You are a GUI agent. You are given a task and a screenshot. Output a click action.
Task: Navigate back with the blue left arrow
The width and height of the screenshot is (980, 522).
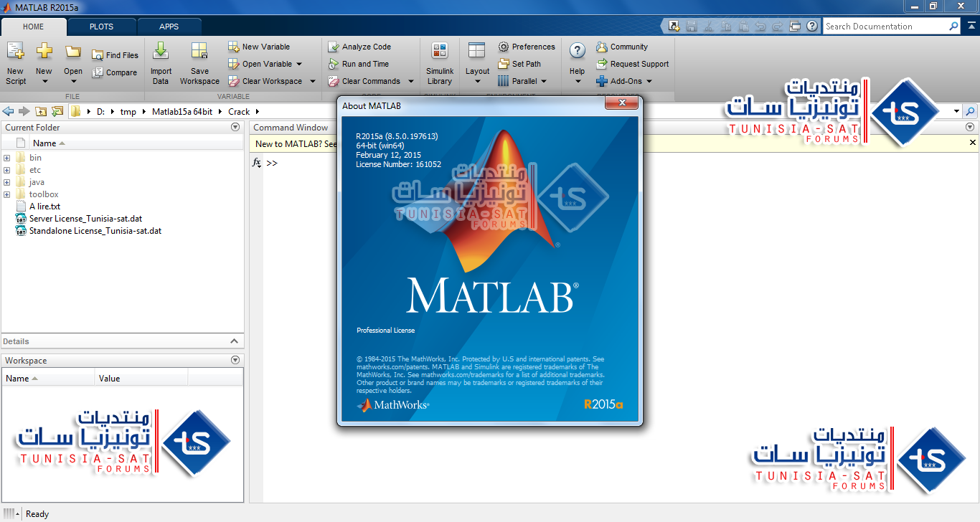tap(9, 111)
